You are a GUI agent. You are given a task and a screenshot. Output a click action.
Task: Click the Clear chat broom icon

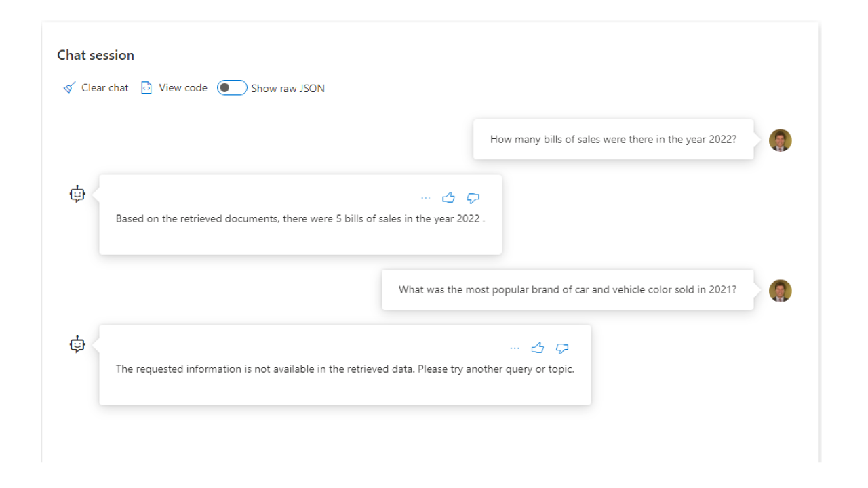69,88
